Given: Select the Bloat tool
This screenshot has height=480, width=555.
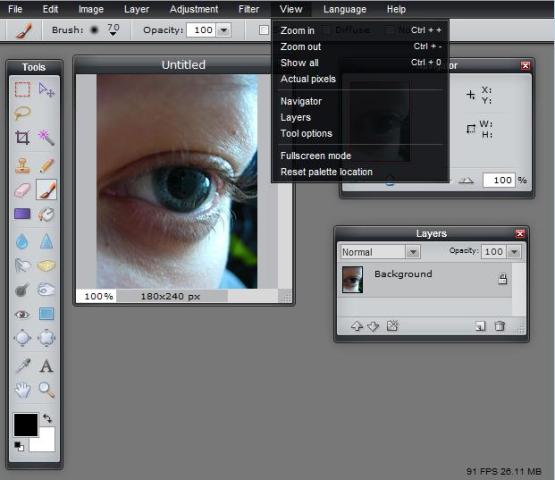Looking at the screenshot, I should point(23,338).
